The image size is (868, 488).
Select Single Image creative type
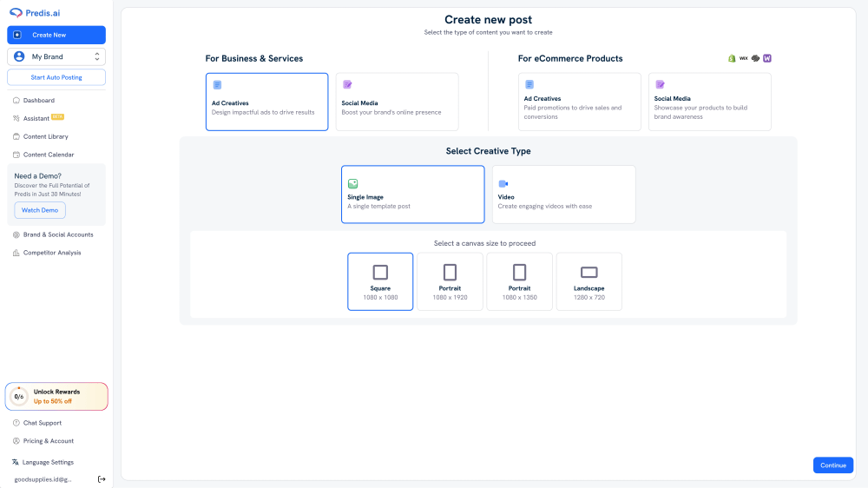pos(413,195)
